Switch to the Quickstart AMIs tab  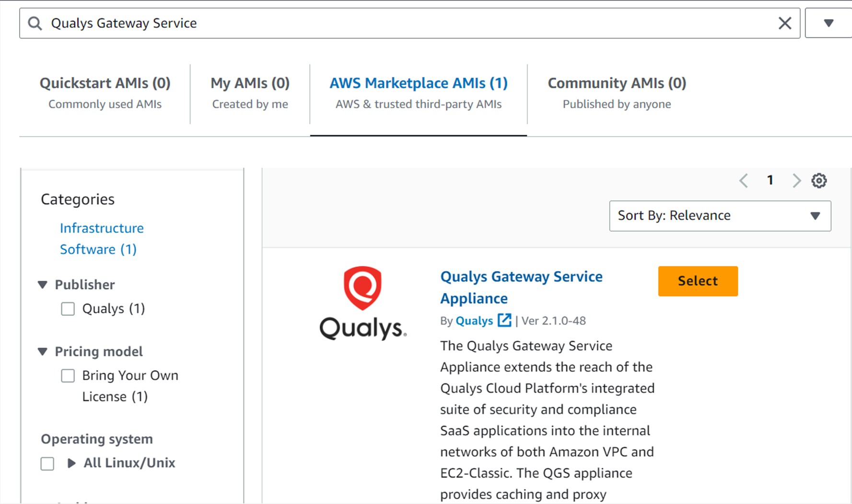pyautogui.click(x=105, y=93)
